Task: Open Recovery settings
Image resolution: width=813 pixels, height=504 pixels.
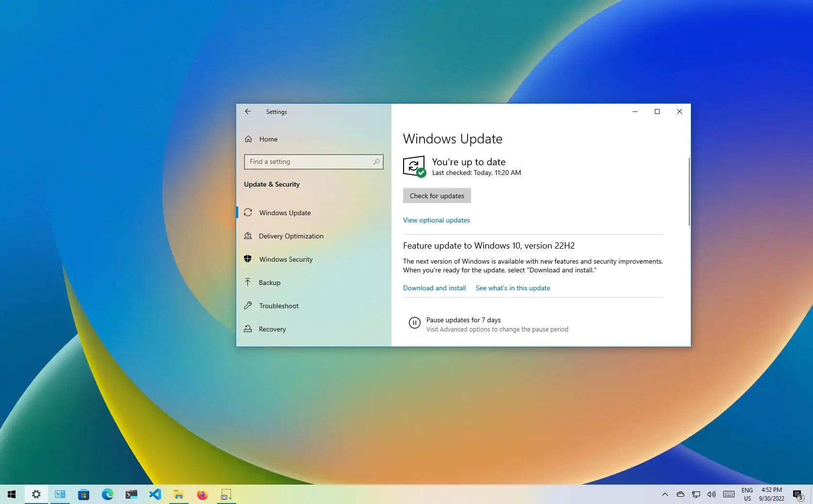Action: pyautogui.click(x=272, y=329)
